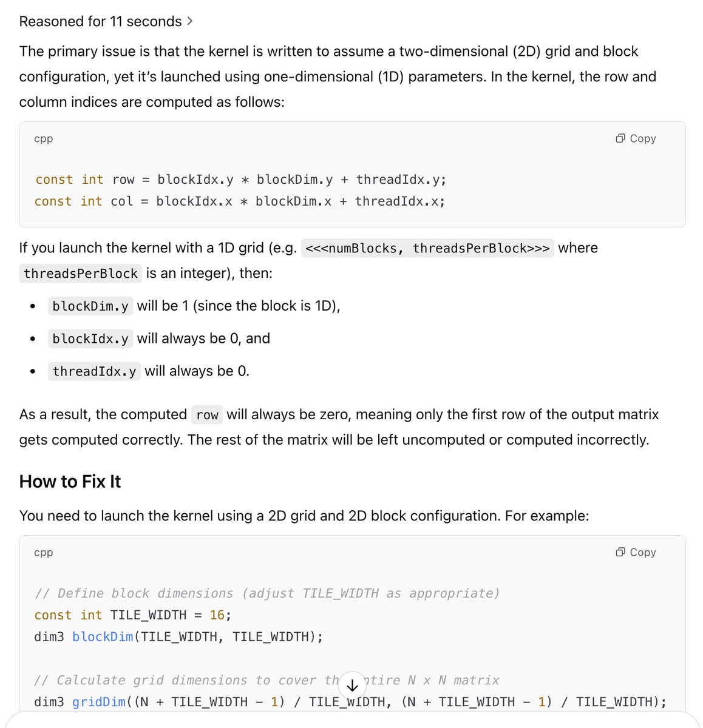Click the cpp label on the second code block
Screen dimensions: 703x728
pos(44,553)
